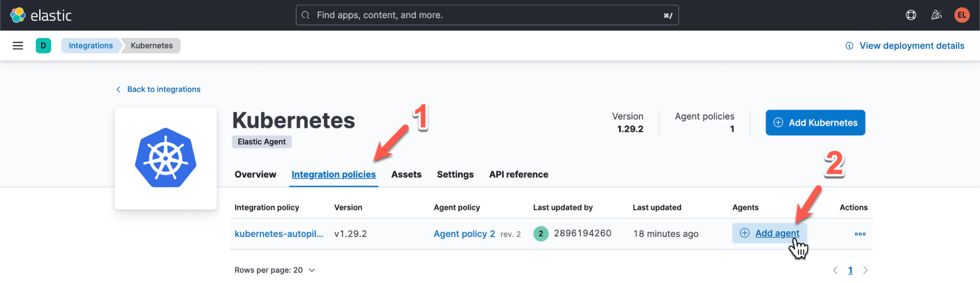Open the Settings tab
This screenshot has height=283, width=980.
point(455,175)
